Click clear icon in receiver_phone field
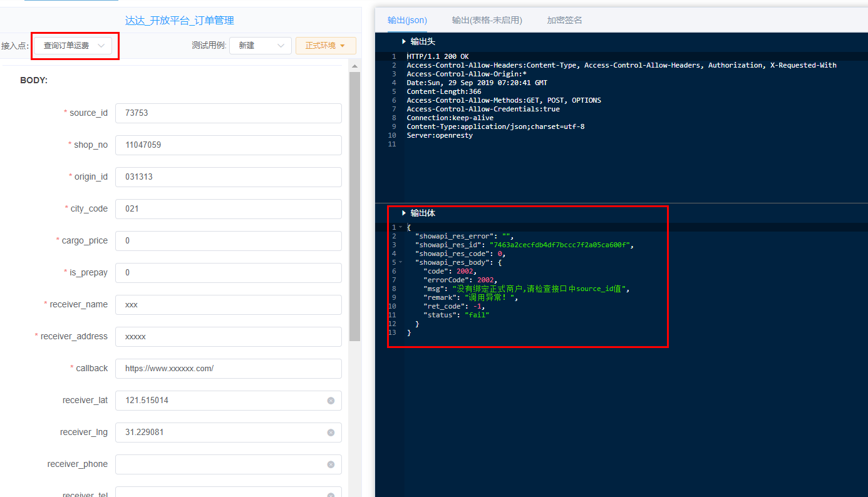This screenshot has height=497, width=868. pos(331,464)
